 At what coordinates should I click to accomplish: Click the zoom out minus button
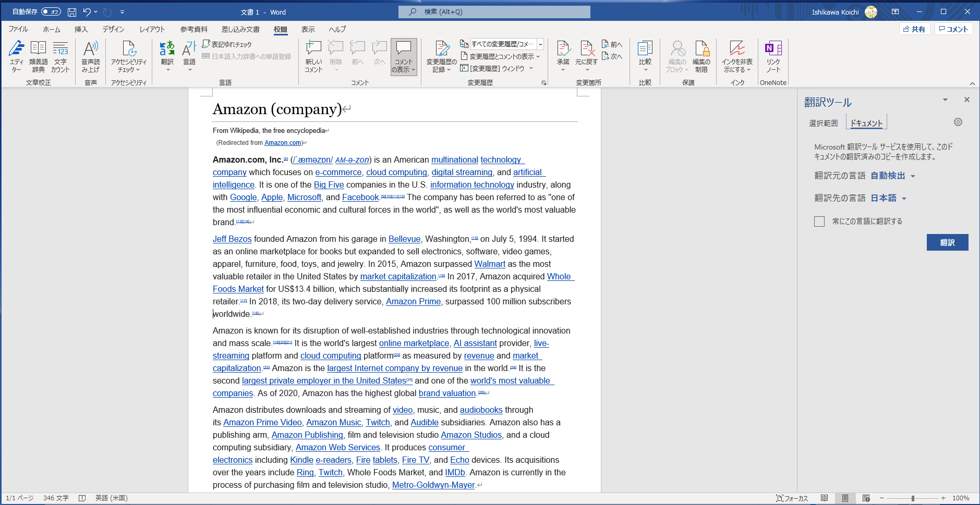882,498
